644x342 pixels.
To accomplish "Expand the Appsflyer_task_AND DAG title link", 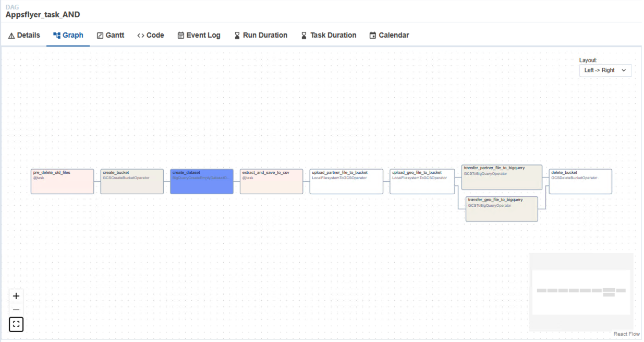I will (x=42, y=15).
